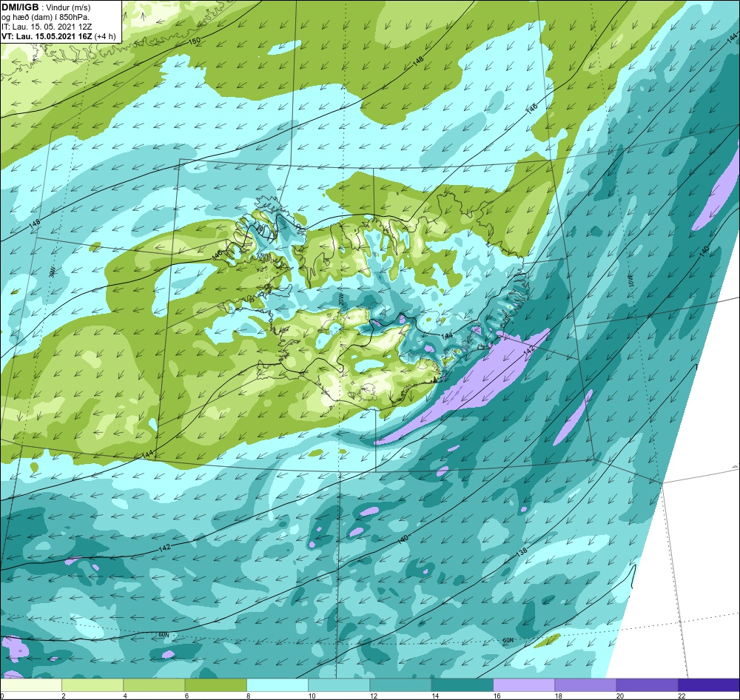Image resolution: width=740 pixels, height=700 pixels.
Task: Pick the 20–22 m/s violet legend swatch
Action: pos(647,685)
